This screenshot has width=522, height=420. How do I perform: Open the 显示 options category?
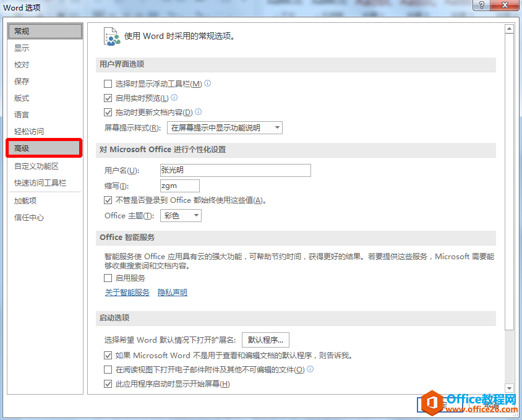tap(45, 48)
